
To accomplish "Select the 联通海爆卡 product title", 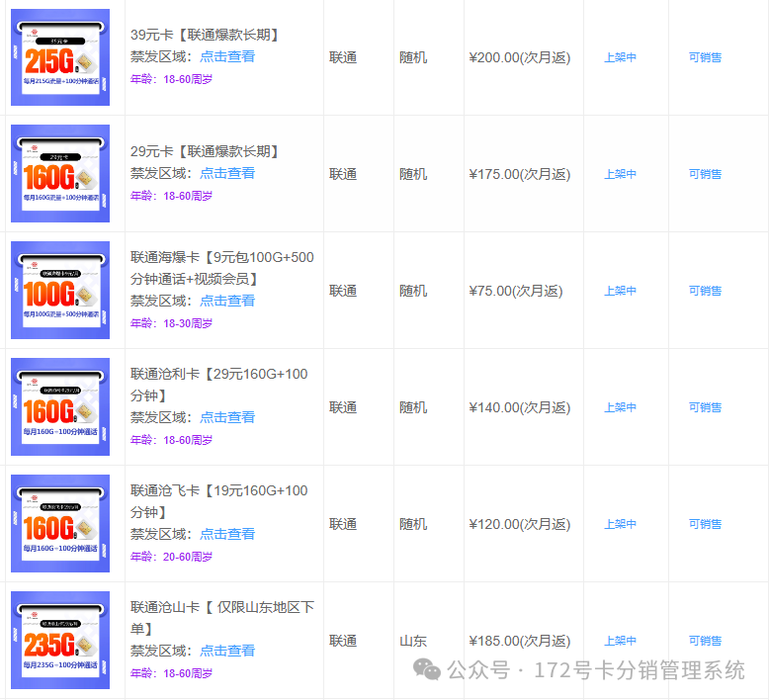I will point(222,268).
